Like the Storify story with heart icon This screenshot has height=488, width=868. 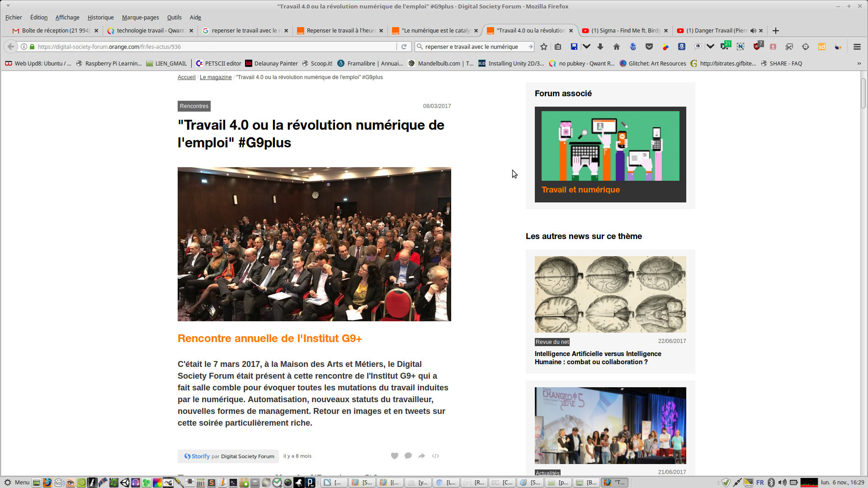point(395,456)
